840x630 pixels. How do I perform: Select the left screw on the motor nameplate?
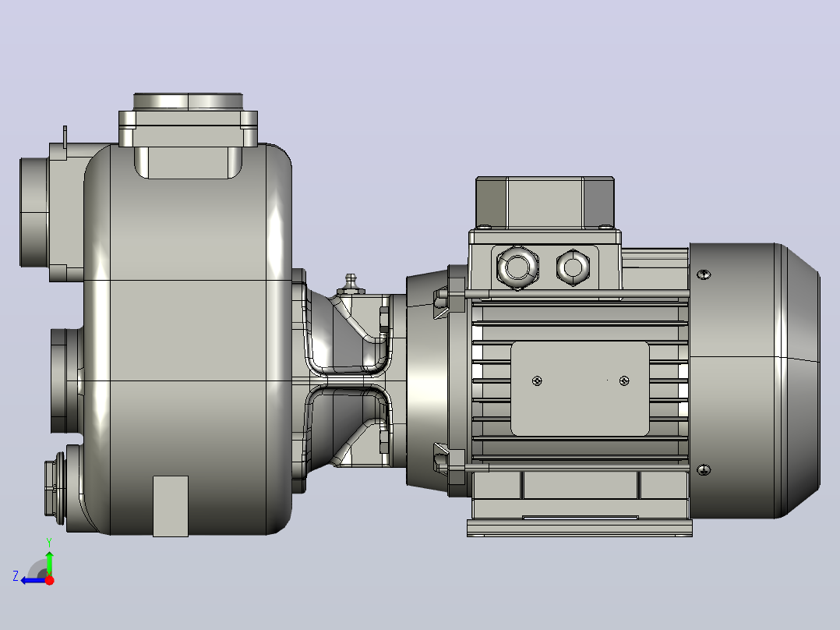point(537,380)
